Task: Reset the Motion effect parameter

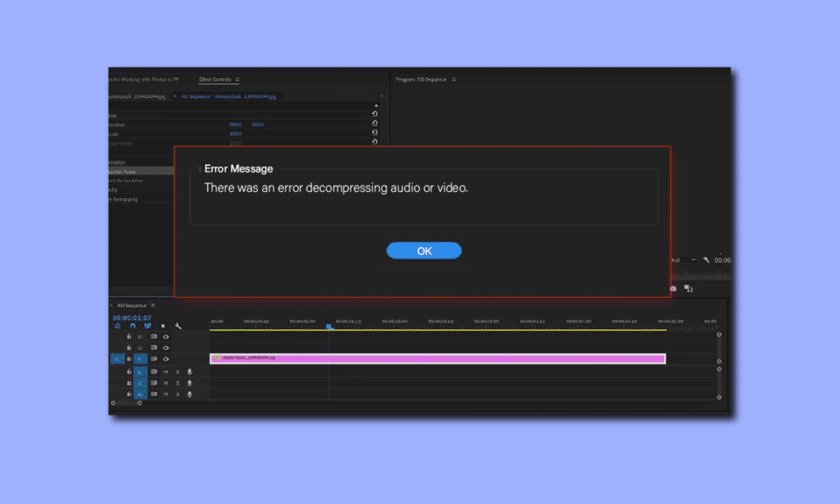Action: 375,114
